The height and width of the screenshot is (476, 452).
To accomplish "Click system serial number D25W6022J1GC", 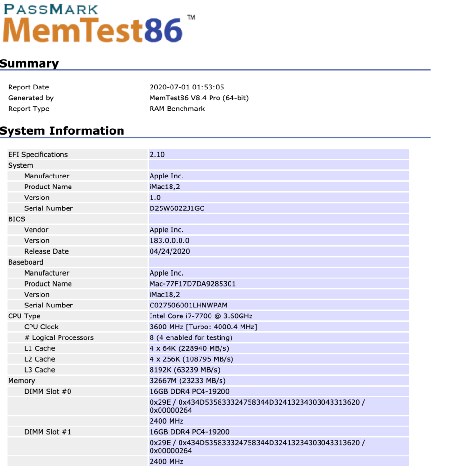I will [x=177, y=208].
